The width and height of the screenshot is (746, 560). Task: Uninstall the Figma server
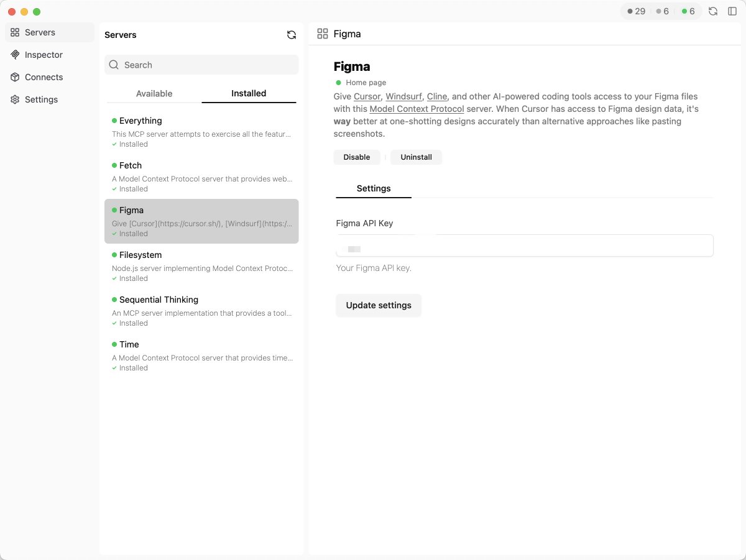point(416,157)
